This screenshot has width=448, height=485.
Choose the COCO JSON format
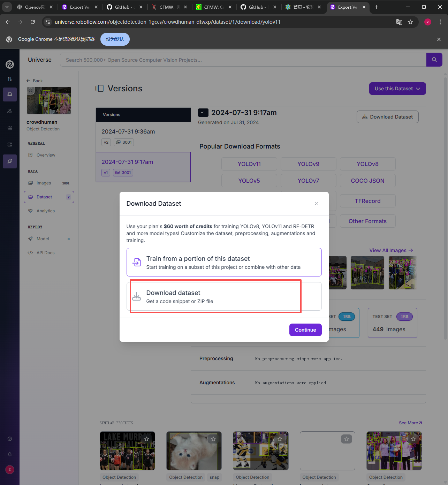[x=368, y=181]
